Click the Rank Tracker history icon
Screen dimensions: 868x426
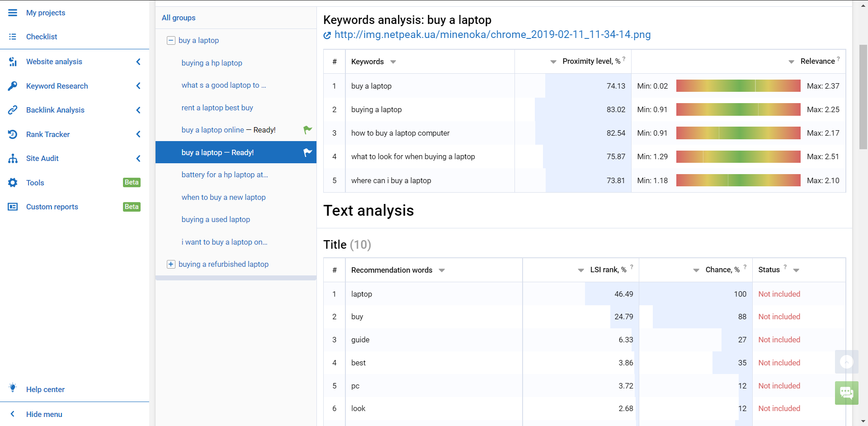13,134
